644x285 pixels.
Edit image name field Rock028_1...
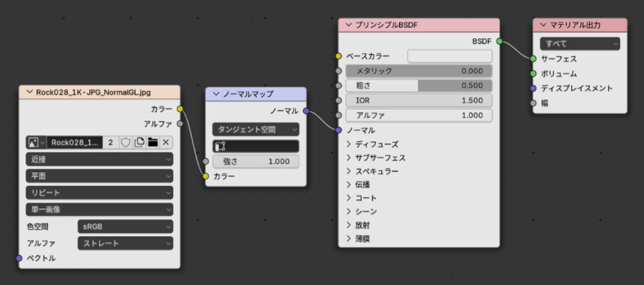click(75, 142)
